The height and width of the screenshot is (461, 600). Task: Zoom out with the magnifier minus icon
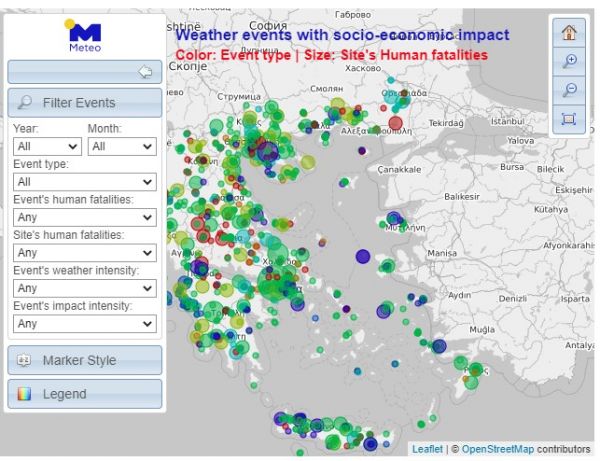[569, 90]
